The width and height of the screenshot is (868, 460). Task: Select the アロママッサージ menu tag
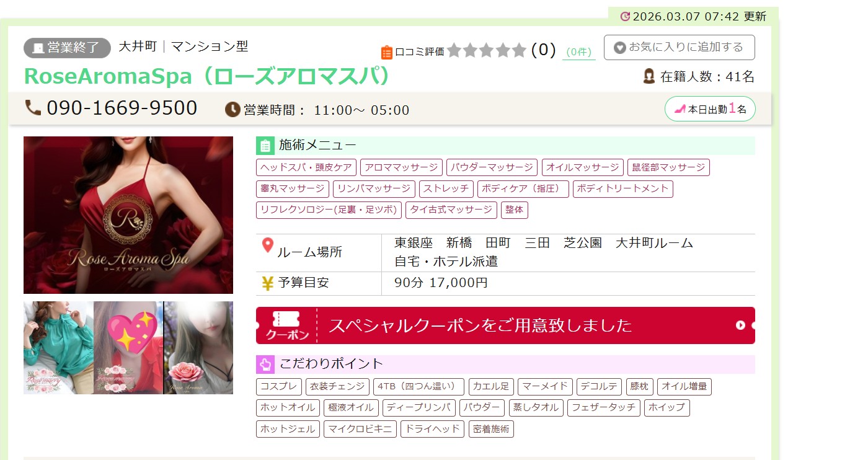coord(401,167)
